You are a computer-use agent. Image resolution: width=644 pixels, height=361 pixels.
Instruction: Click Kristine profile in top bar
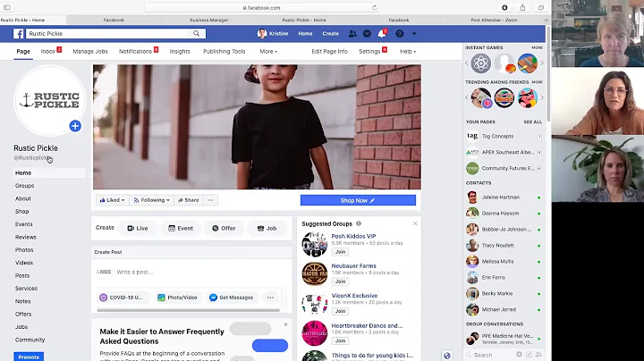click(273, 34)
